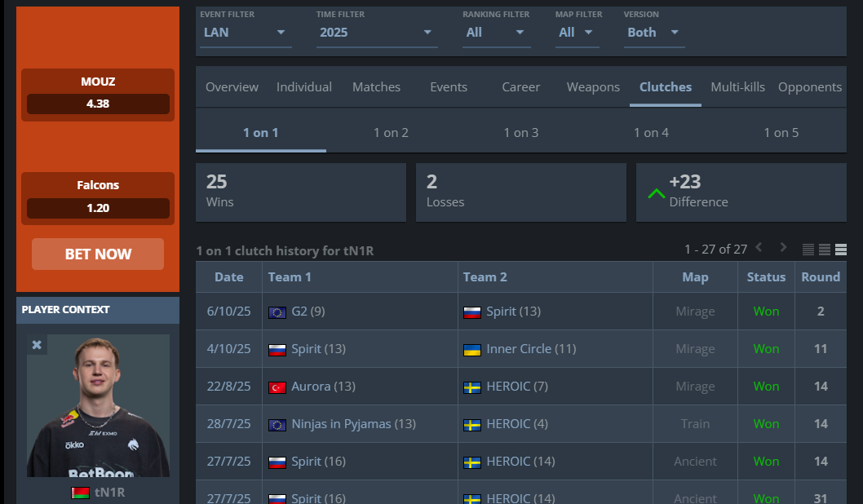Go to previous page arrow
Viewport: 863px width, 504px height.
tap(759, 248)
